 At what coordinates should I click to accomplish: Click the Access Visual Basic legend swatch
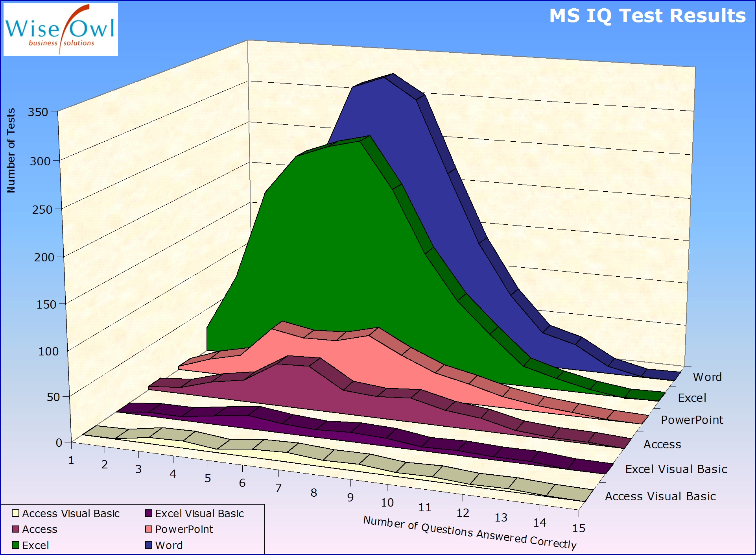(16, 513)
